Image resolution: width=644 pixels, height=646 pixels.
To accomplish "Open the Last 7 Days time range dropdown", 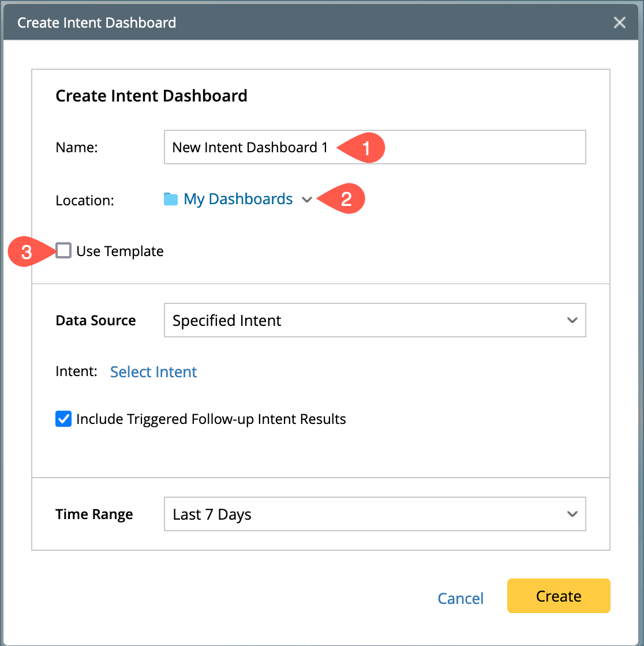I will pos(375,514).
